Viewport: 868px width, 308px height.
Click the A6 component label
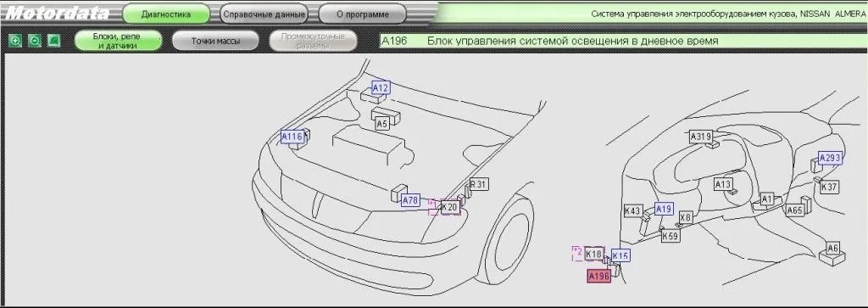[833, 248]
